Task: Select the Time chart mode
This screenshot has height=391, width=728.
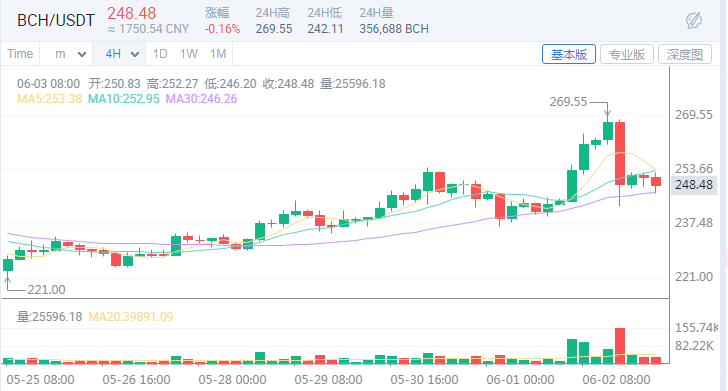Action: pyautogui.click(x=20, y=54)
